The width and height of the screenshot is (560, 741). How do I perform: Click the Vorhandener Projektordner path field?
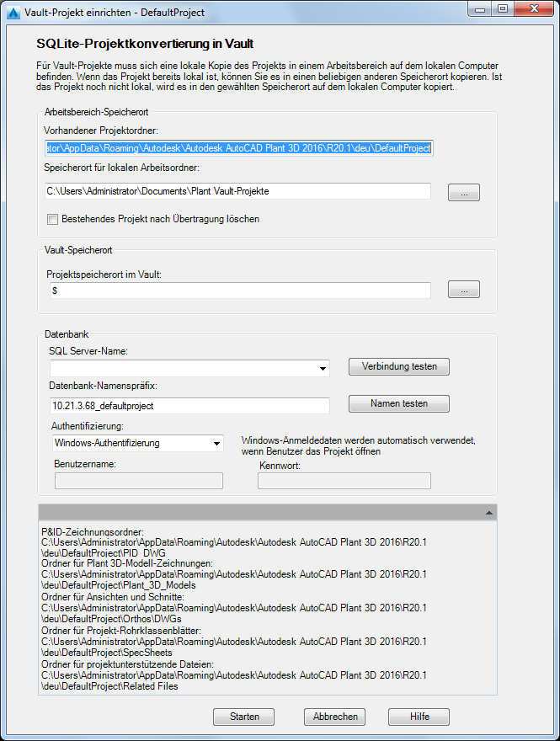[238, 148]
